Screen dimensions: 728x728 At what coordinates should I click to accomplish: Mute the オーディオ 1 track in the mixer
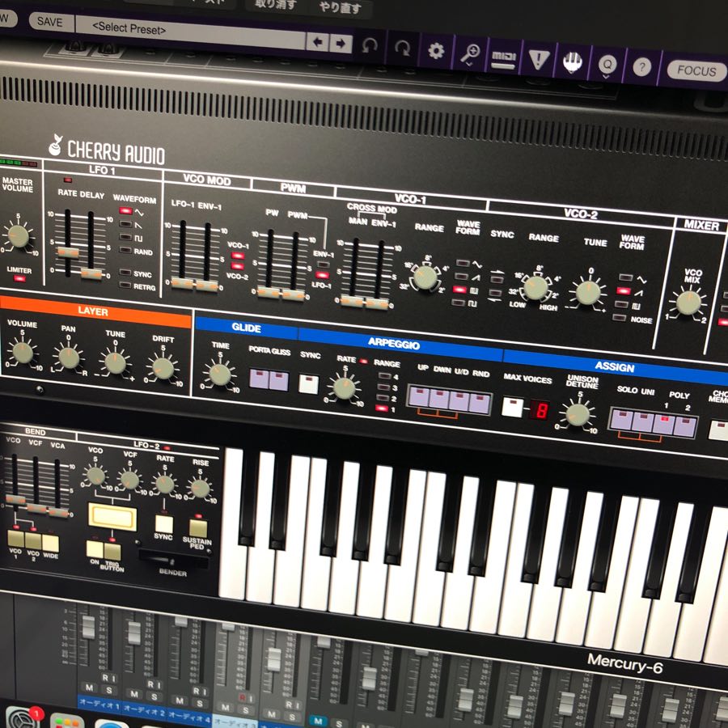[89, 687]
